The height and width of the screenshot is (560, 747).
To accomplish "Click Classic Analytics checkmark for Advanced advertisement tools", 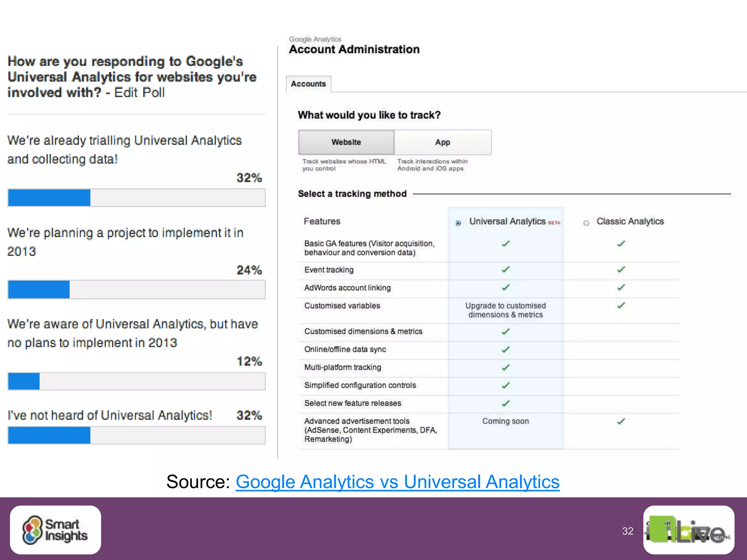I will point(621,421).
